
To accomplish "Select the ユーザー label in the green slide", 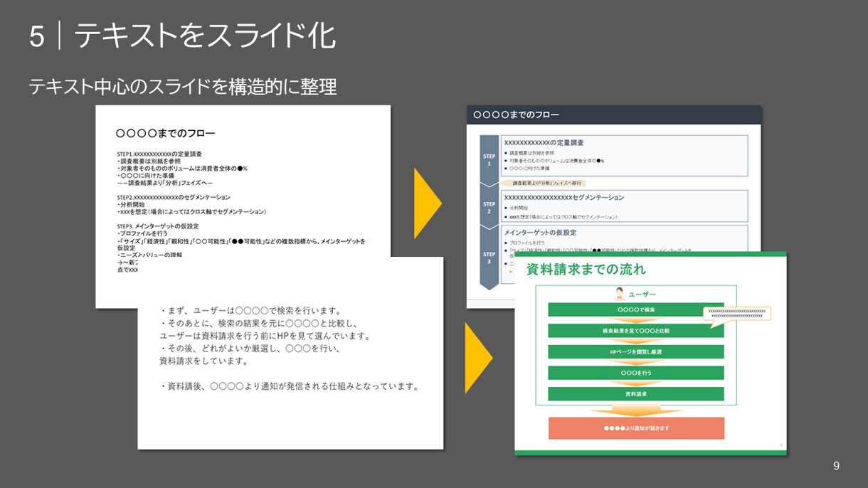I will tap(642, 294).
